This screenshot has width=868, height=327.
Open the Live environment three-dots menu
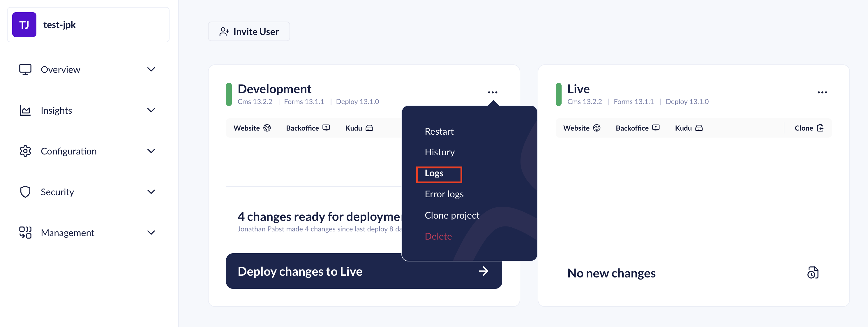822,92
